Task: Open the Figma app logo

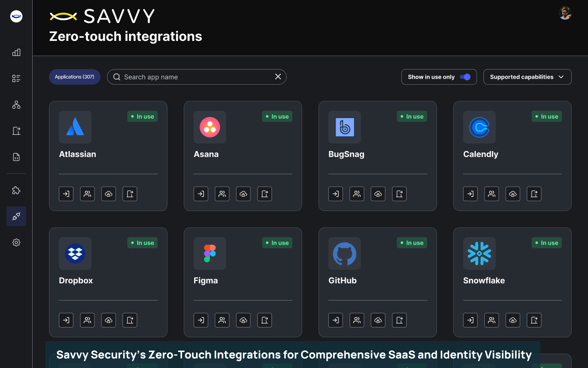Action: point(210,254)
